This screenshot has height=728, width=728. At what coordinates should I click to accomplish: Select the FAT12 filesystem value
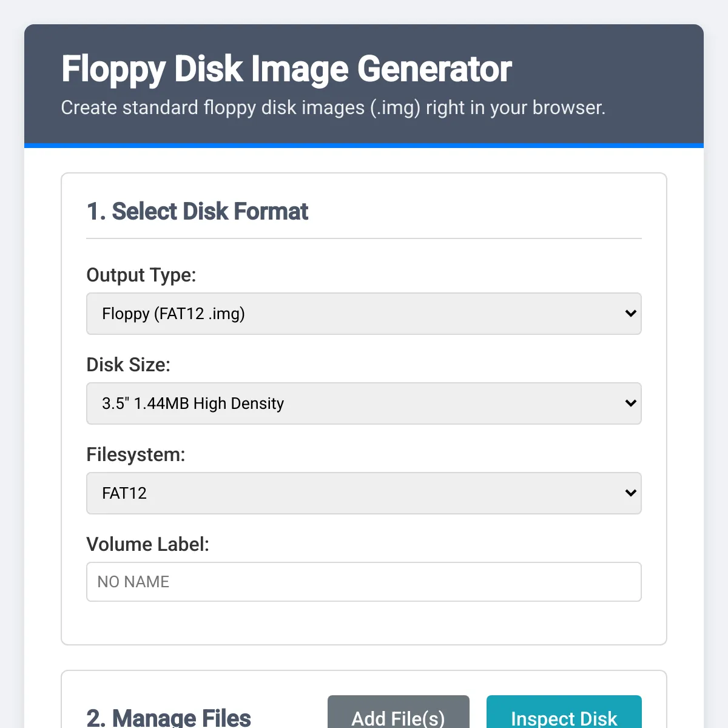tap(124, 493)
